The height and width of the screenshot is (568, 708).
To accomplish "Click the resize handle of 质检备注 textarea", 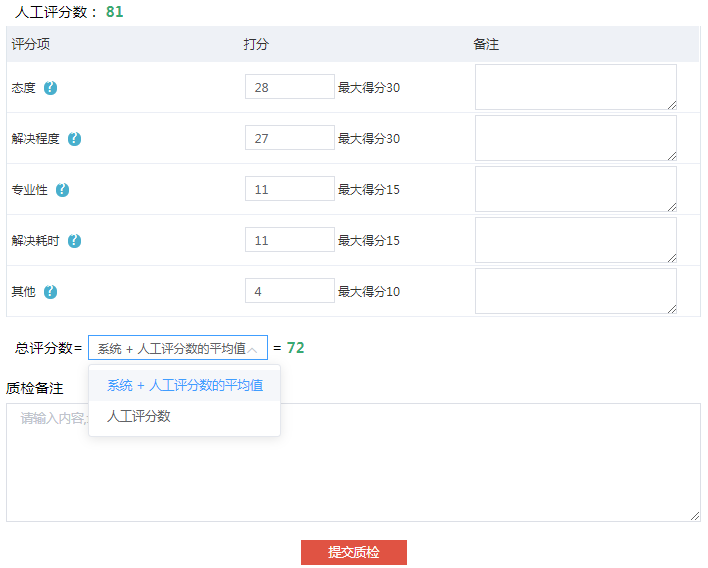I will click(695, 516).
